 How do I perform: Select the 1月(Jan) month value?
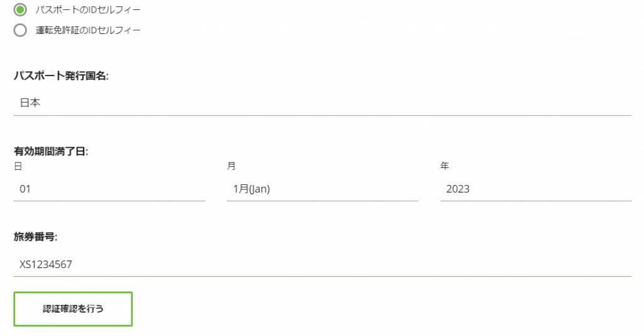pyautogui.click(x=251, y=189)
